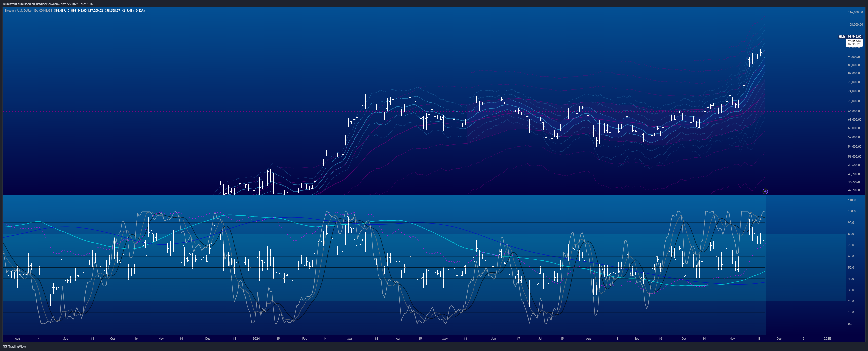The image size is (868, 351).
Task: Click the 51,000.00 price axis label
Action: (x=854, y=156)
